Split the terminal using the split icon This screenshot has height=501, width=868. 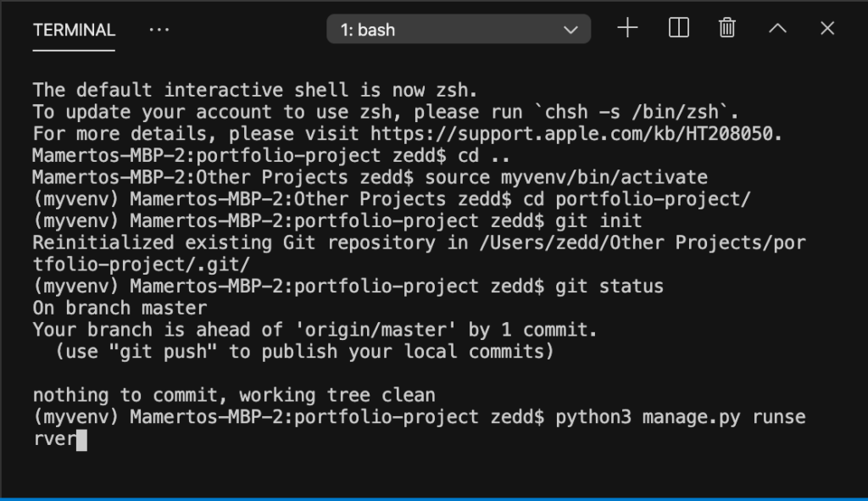[x=679, y=28]
